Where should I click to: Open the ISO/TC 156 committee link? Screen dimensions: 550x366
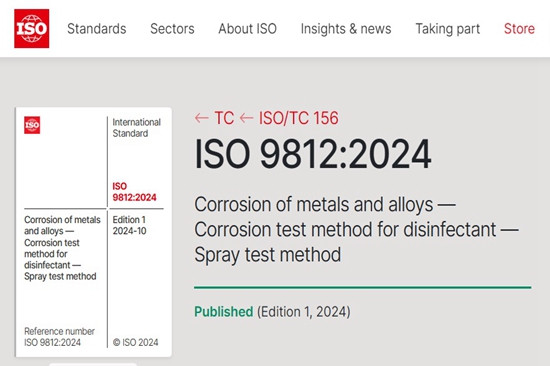tap(299, 118)
